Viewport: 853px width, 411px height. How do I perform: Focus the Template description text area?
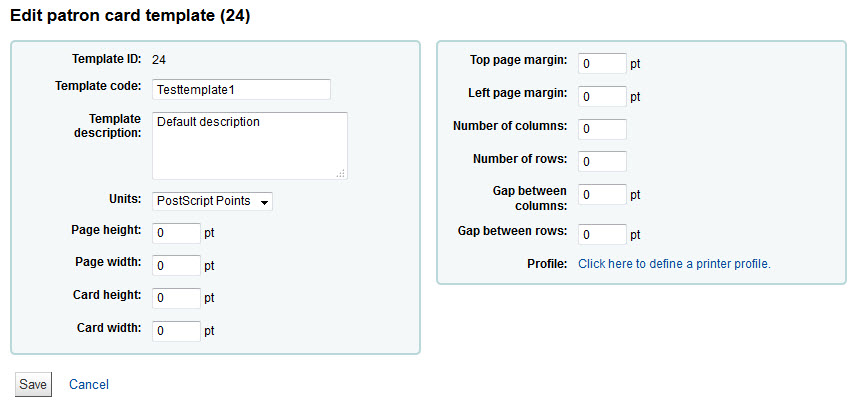pos(249,146)
